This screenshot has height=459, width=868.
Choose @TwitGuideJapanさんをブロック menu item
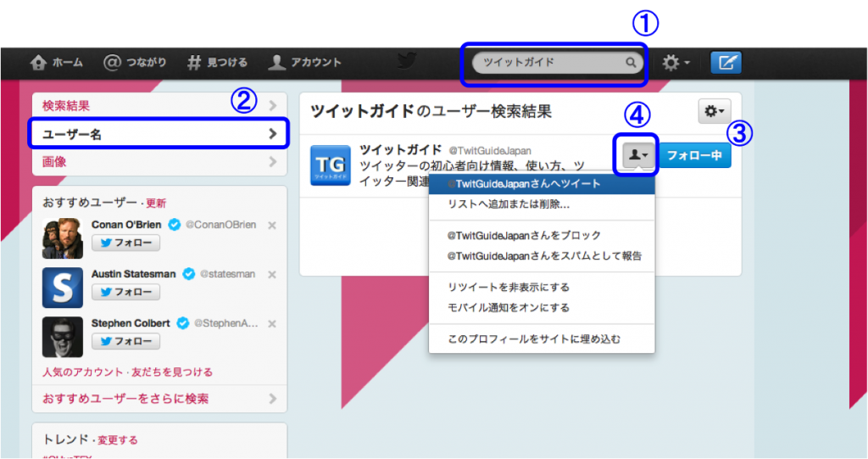[x=542, y=236]
